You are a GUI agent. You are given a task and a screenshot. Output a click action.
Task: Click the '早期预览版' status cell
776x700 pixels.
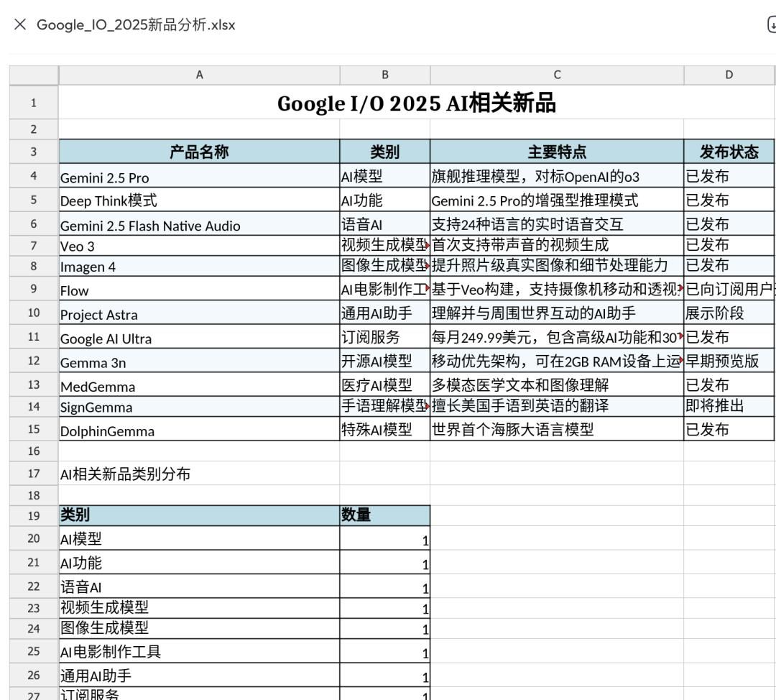(x=729, y=361)
